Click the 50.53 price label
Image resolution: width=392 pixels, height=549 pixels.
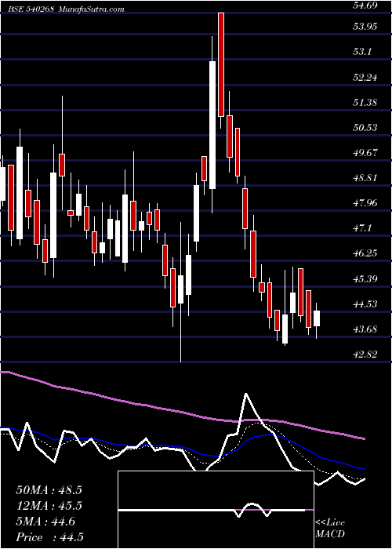[366, 127]
